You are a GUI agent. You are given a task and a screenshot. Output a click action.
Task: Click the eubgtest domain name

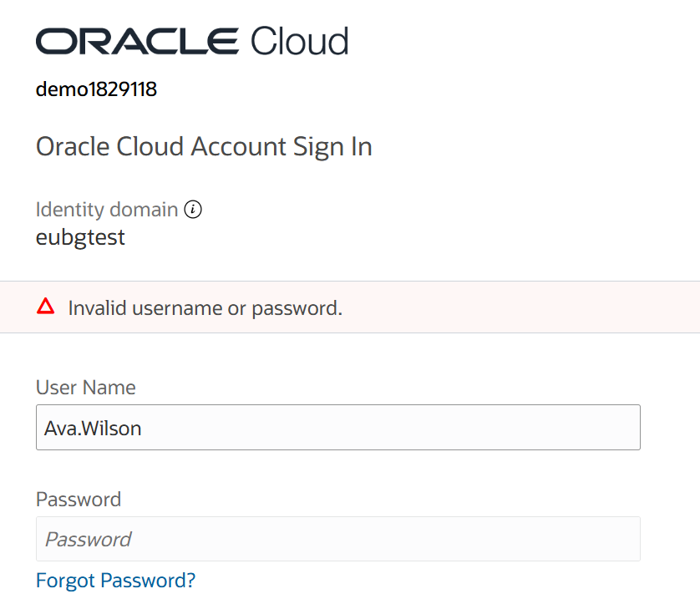pos(80,237)
